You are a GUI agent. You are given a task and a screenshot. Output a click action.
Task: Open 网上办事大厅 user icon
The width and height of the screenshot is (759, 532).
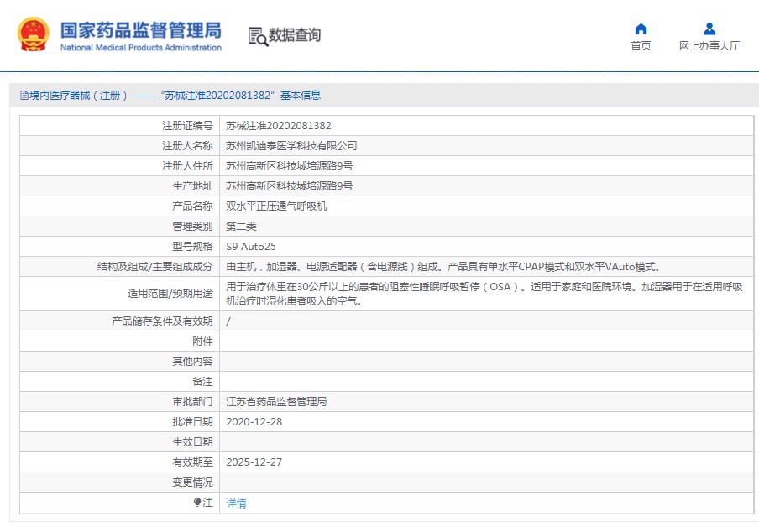(709, 29)
